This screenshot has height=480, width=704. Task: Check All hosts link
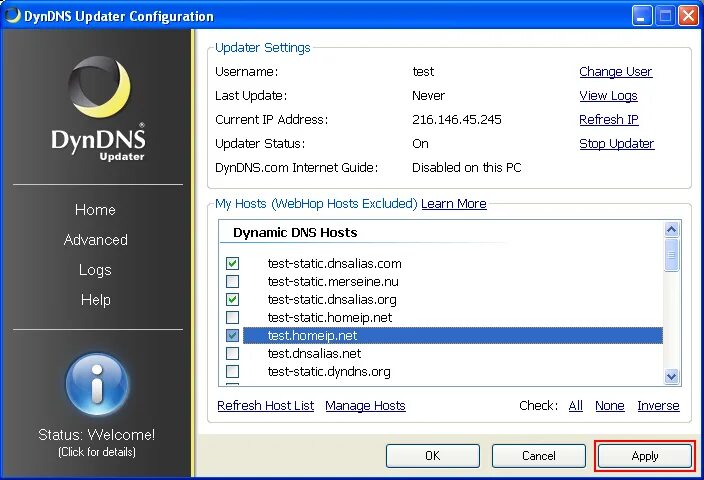click(x=576, y=405)
